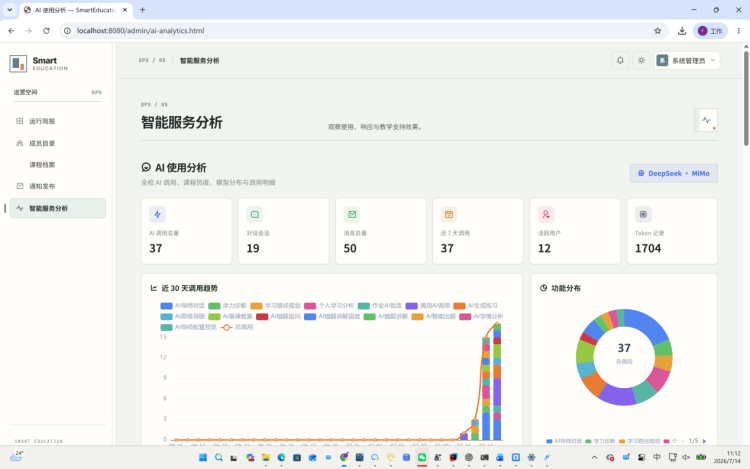The image size is (750, 469).
Task: Open 成员目录 in the sidebar
Action: (58, 143)
